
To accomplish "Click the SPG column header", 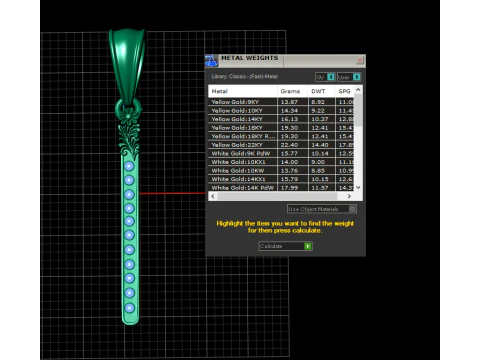I will tap(345, 91).
